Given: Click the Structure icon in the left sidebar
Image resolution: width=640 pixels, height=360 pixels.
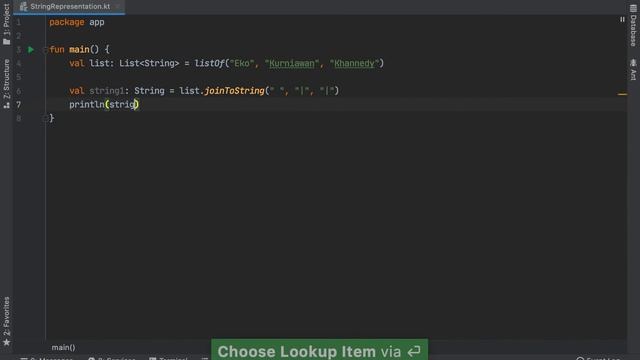Looking at the screenshot, I should pos(6,105).
